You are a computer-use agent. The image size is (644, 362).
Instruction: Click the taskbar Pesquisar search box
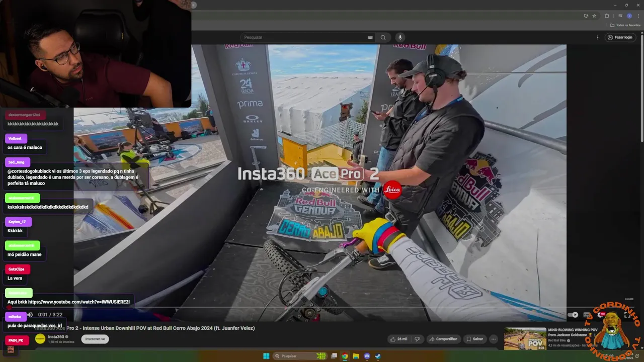(x=300, y=356)
